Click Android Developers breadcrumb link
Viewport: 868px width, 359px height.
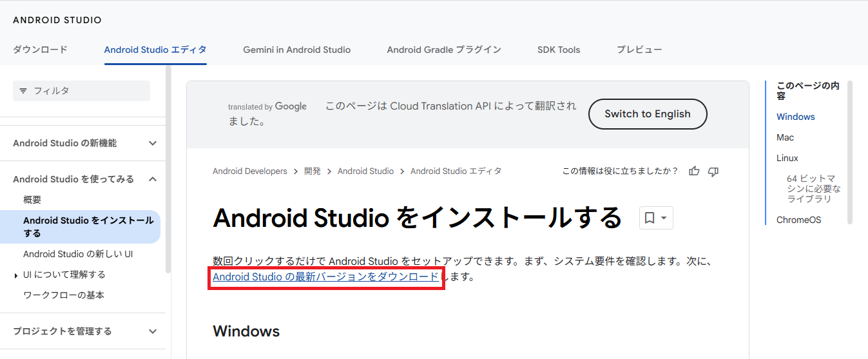[249, 171]
